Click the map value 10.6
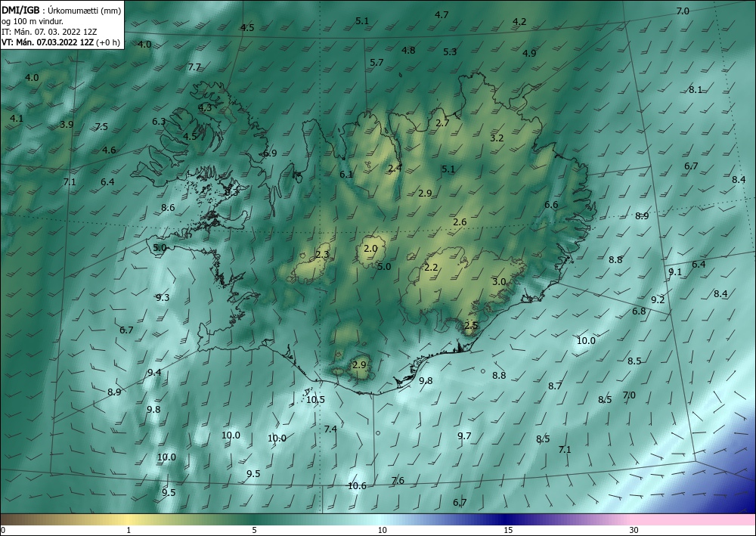Screen dimensions: 756x536 358,486
